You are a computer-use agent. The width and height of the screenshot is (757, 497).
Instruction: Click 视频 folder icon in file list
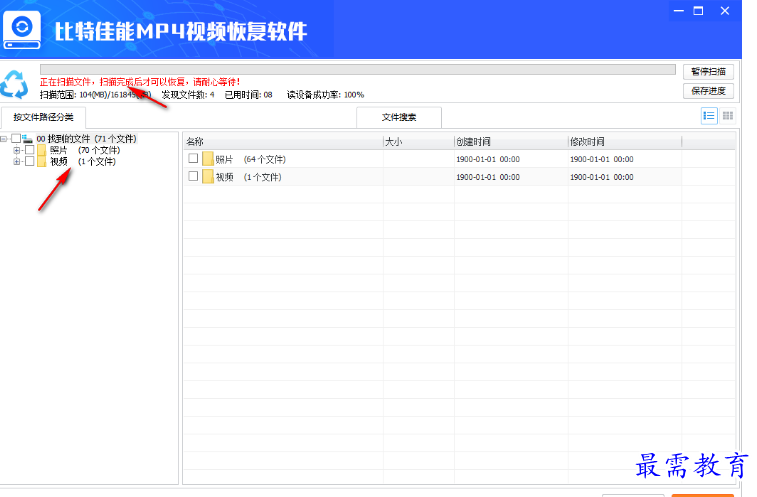(208, 177)
